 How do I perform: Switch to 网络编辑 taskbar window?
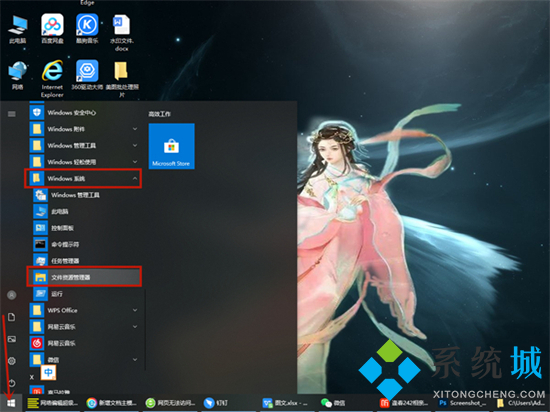coord(53,403)
